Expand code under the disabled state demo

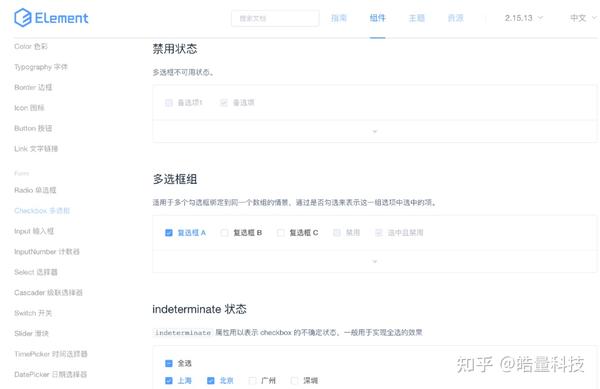pyautogui.click(x=375, y=131)
